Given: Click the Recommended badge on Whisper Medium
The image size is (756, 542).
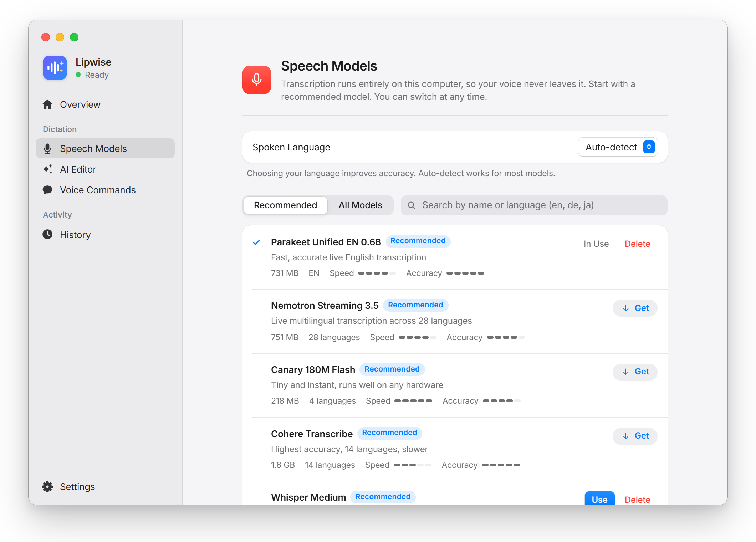Looking at the screenshot, I should click(383, 497).
